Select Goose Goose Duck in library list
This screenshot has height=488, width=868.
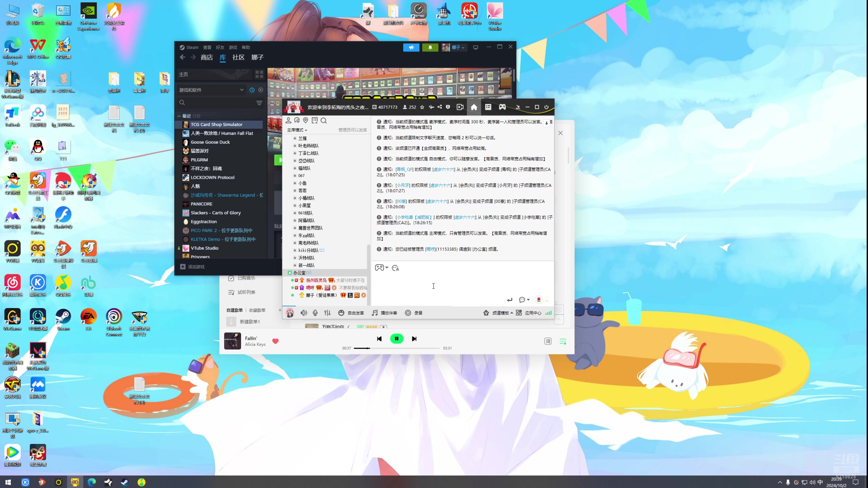tap(210, 142)
